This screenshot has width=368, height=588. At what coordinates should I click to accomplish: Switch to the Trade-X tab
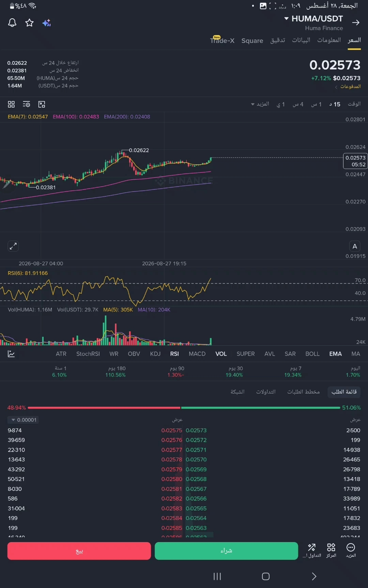[222, 40]
